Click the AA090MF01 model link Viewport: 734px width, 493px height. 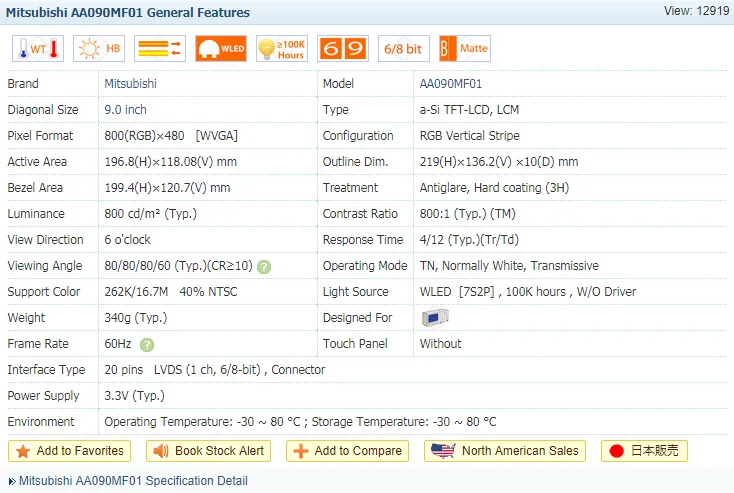pyautogui.click(x=451, y=84)
